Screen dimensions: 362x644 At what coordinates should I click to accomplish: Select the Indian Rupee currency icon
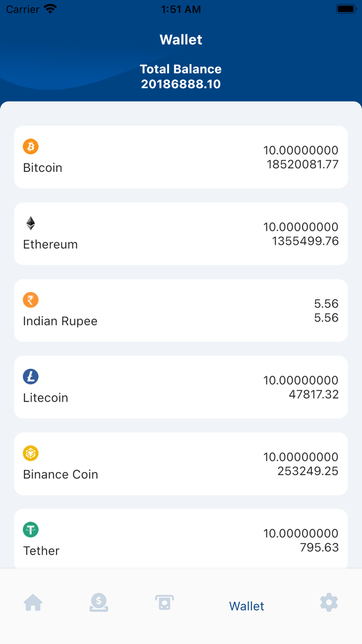pos(31,300)
